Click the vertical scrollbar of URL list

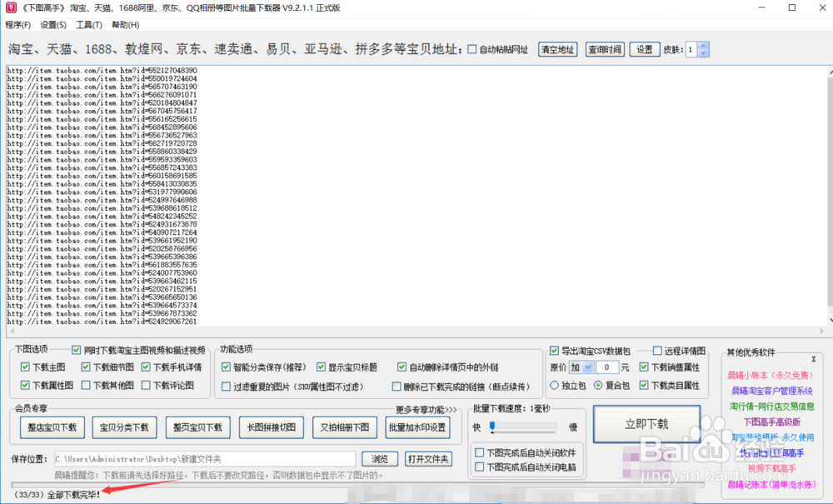(830, 192)
